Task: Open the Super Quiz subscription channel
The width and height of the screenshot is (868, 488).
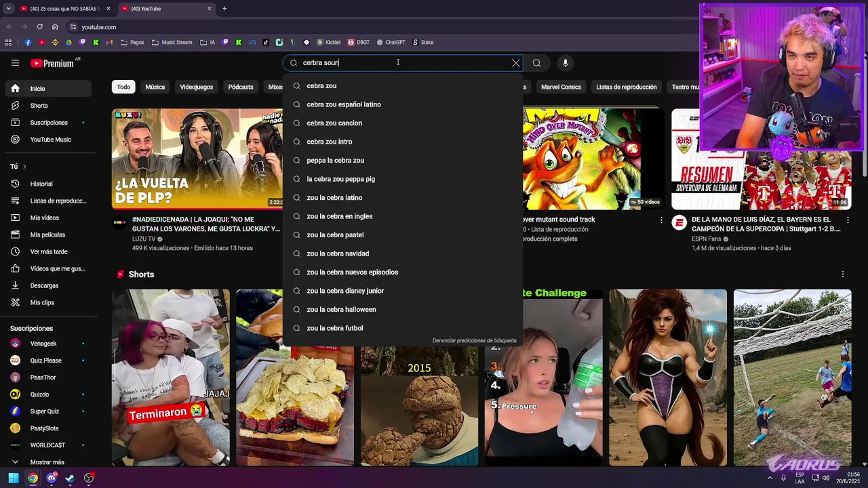Action: pyautogui.click(x=48, y=411)
